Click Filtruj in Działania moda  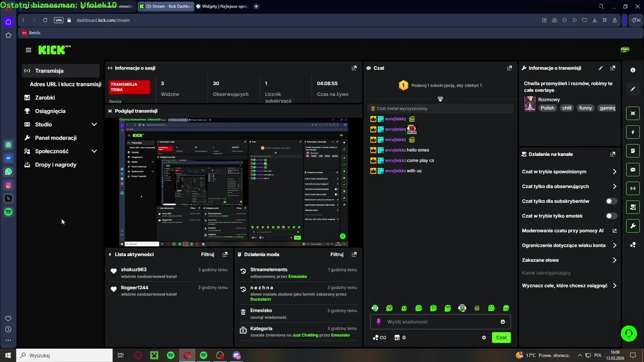click(x=337, y=254)
